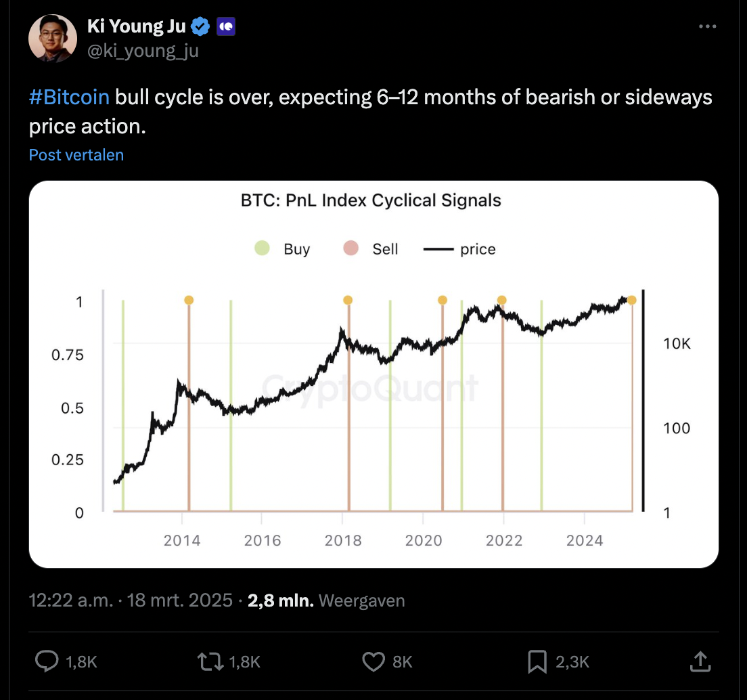Click the purple affiliate badge icon
Screen dimensions: 747x700
225,27
